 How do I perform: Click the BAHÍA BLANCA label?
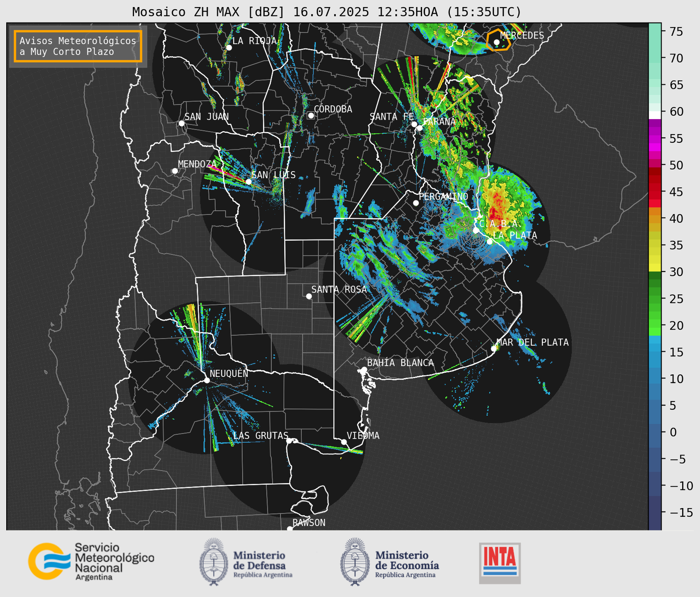pyautogui.click(x=400, y=363)
